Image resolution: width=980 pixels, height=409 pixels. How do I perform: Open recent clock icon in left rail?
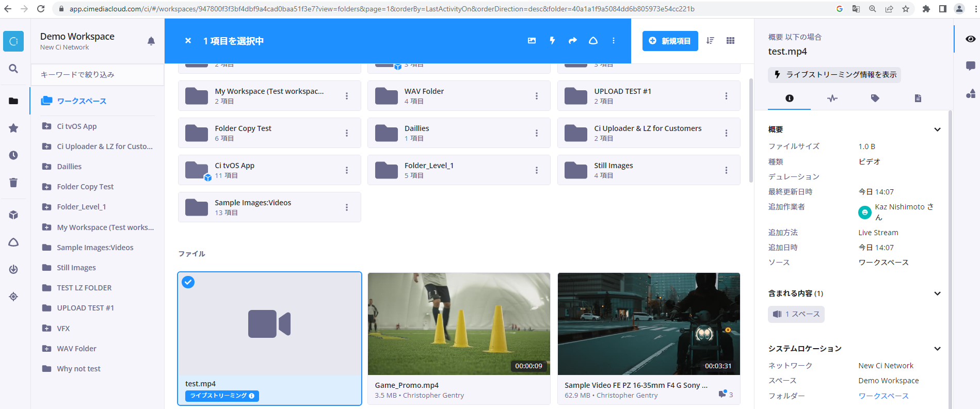click(x=13, y=155)
